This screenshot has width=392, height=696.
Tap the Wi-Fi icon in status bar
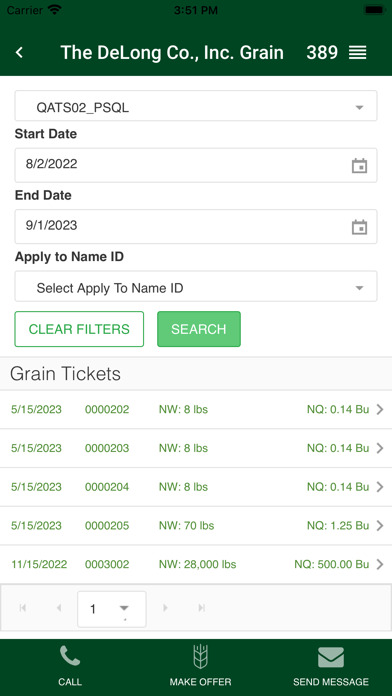[x=55, y=10]
